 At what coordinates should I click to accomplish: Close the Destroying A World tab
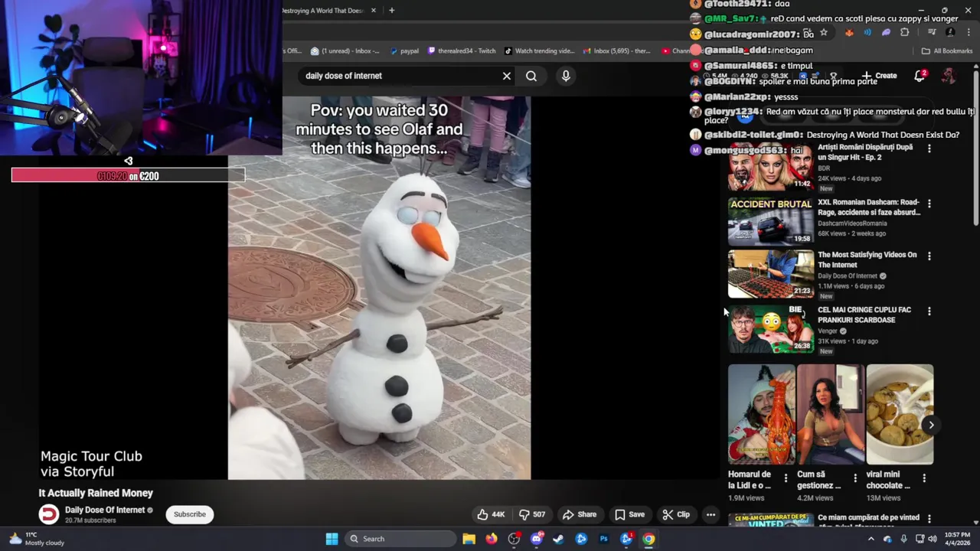pos(374,11)
